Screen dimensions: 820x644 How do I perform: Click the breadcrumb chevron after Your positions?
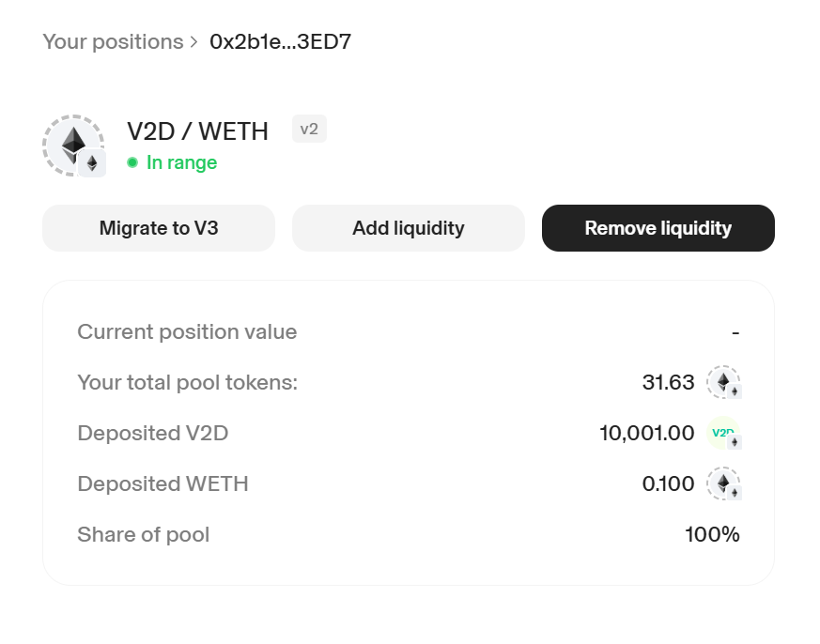coord(194,42)
